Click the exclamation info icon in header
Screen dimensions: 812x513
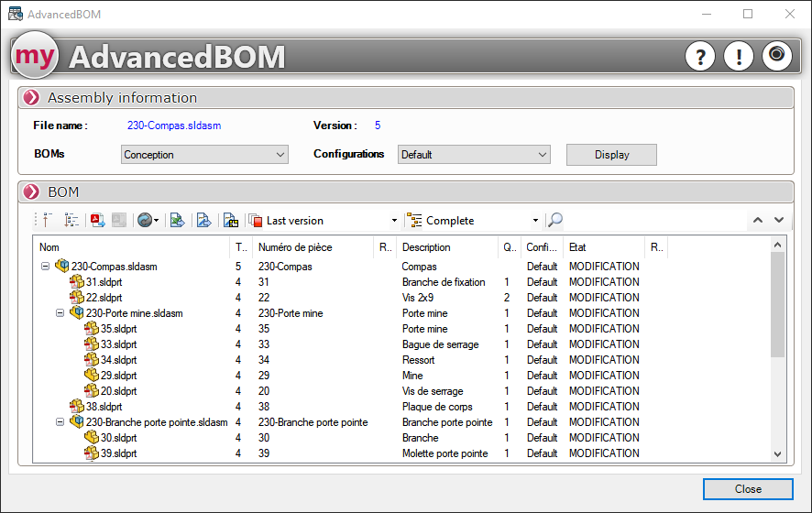(x=739, y=57)
